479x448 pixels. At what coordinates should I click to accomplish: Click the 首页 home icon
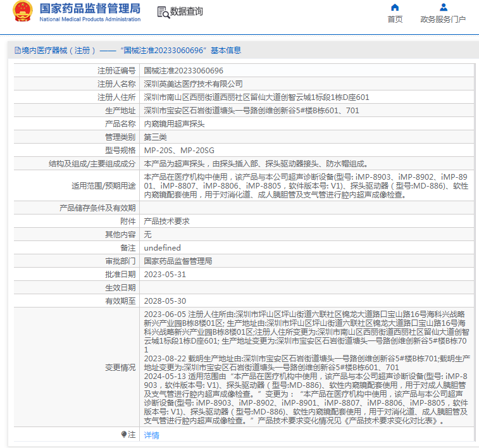point(395,8)
